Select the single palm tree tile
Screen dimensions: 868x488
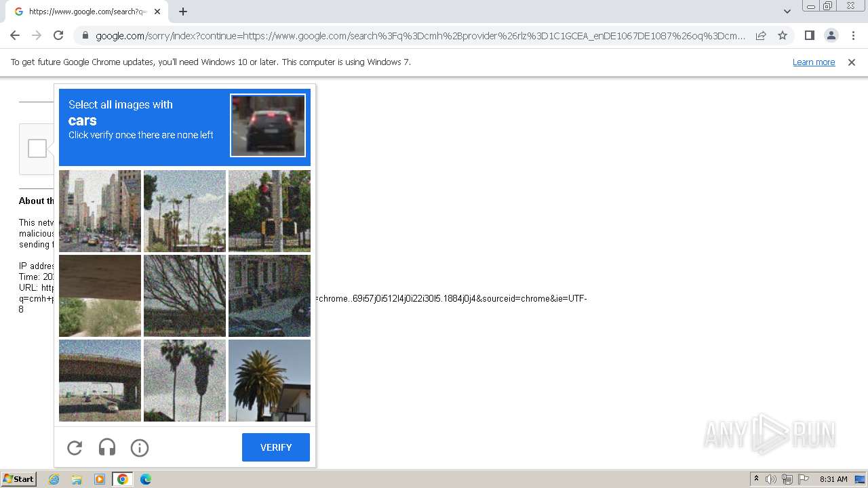269,380
